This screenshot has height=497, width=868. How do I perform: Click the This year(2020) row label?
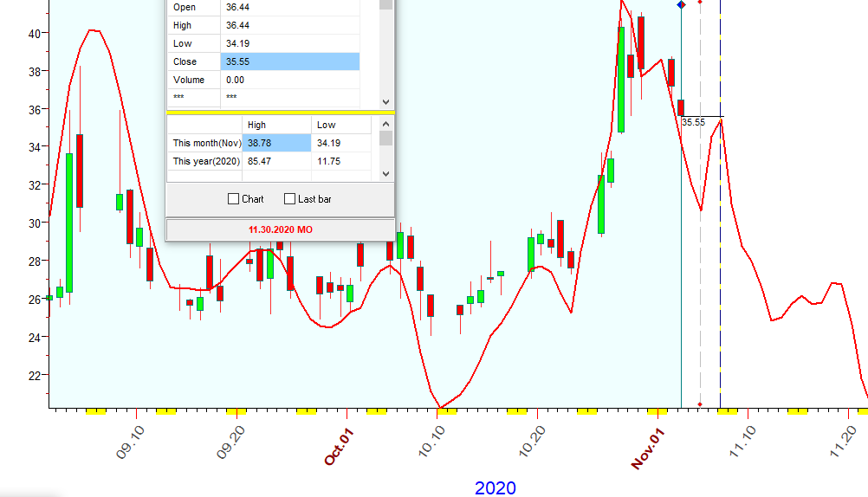(x=204, y=161)
